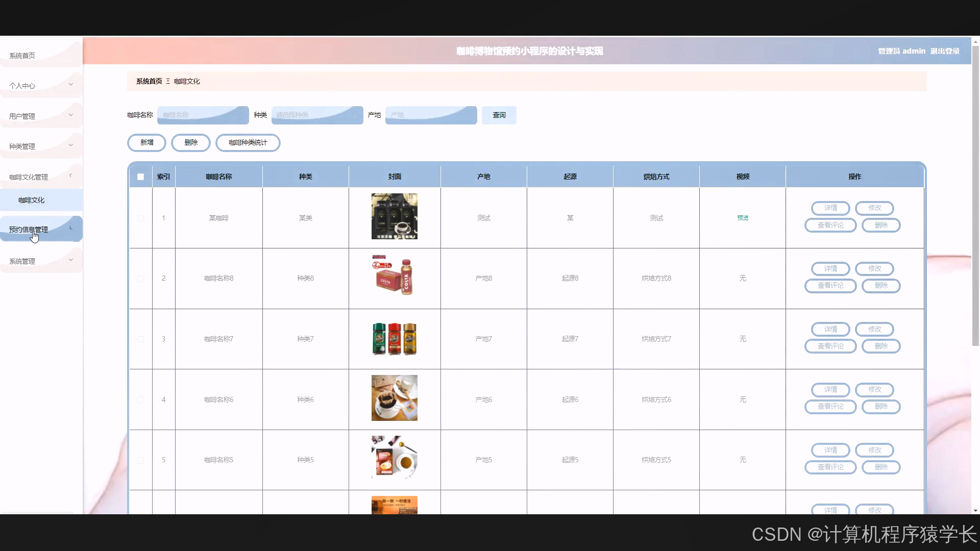Select cell 烘焙方式6 in table
Screen dimensions: 980x551
656,399
